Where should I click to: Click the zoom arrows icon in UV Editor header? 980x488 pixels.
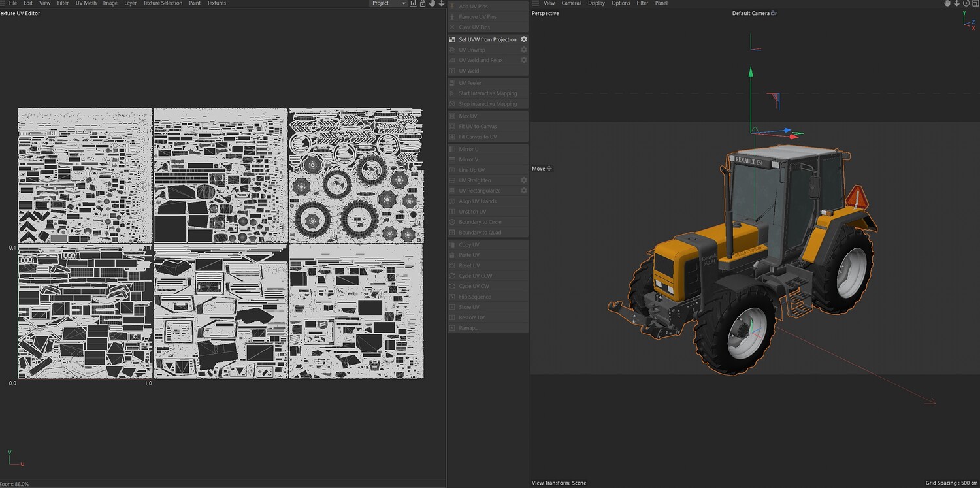[x=442, y=3]
